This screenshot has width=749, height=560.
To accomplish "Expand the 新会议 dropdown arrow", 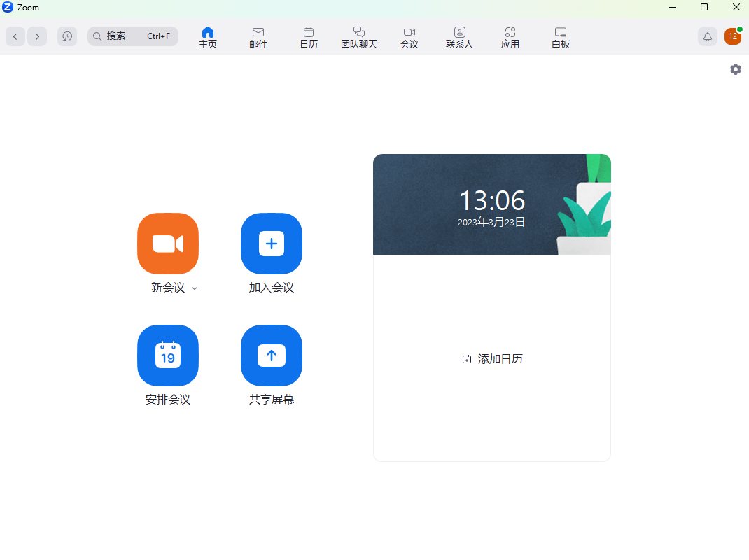I will click(194, 288).
